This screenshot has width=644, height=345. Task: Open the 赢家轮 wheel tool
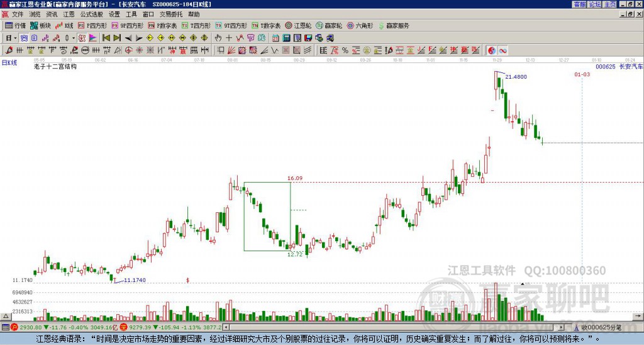(x=329, y=25)
